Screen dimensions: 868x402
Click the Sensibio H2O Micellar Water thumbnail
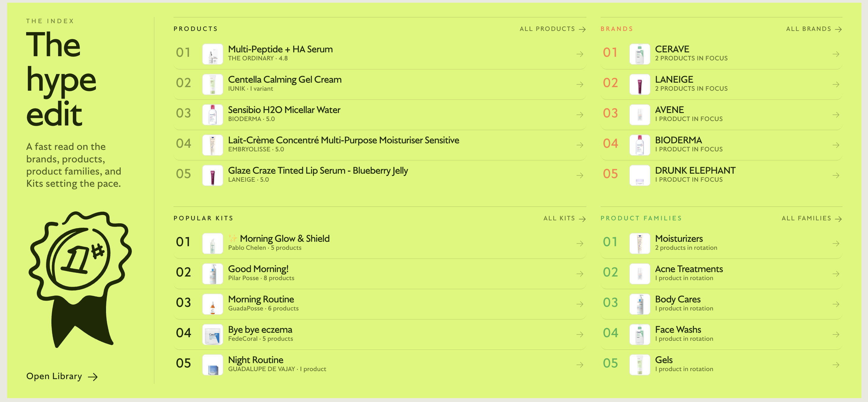213,115
